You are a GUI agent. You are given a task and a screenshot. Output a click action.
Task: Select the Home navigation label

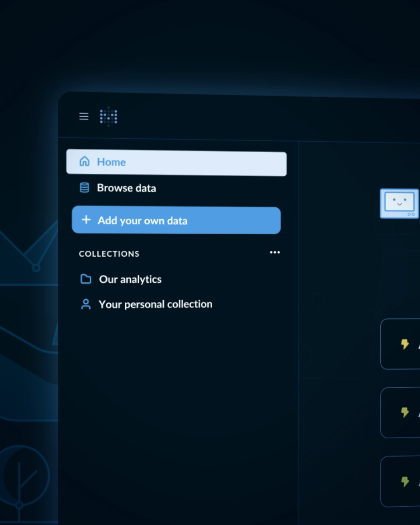111,162
